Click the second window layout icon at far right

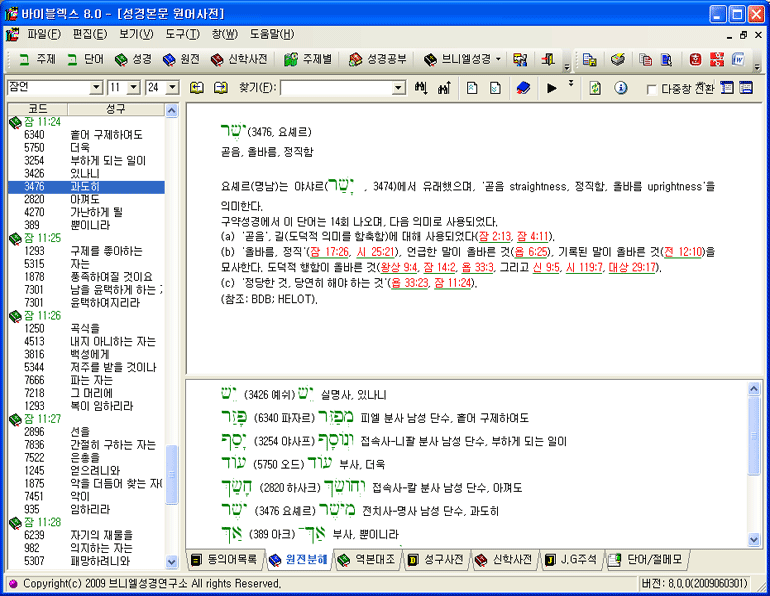(x=745, y=88)
